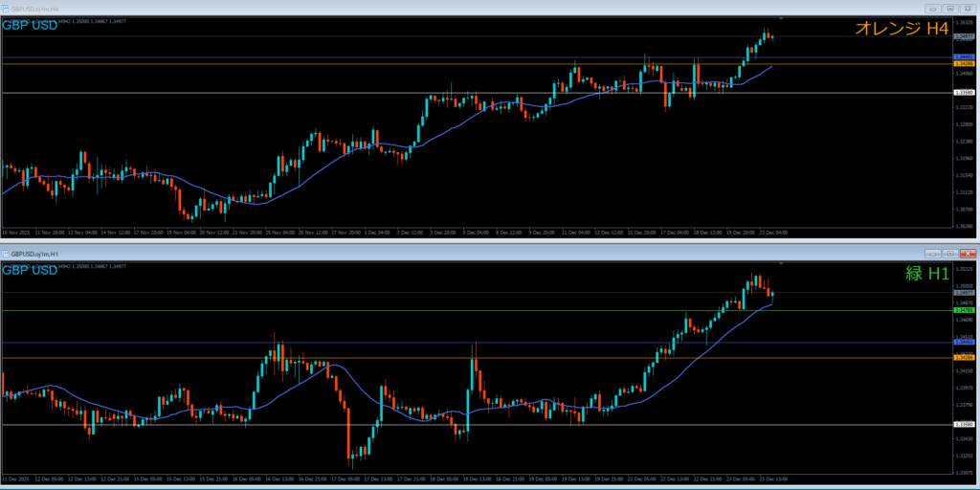The image size is (980, 490).
Task: Click the gray 1.34977 current price tag in H4
Action: [x=965, y=36]
